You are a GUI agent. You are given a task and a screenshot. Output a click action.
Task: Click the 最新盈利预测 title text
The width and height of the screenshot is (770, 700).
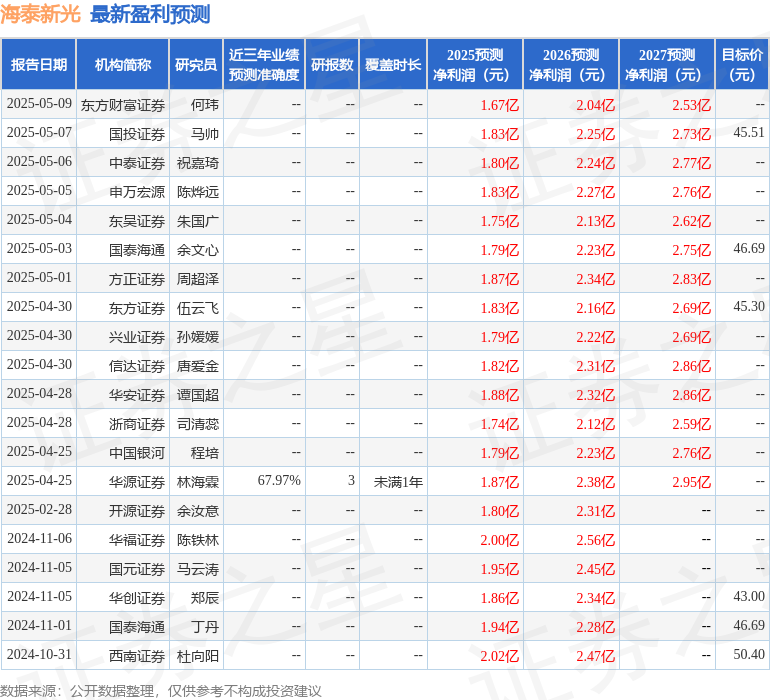coord(150,14)
